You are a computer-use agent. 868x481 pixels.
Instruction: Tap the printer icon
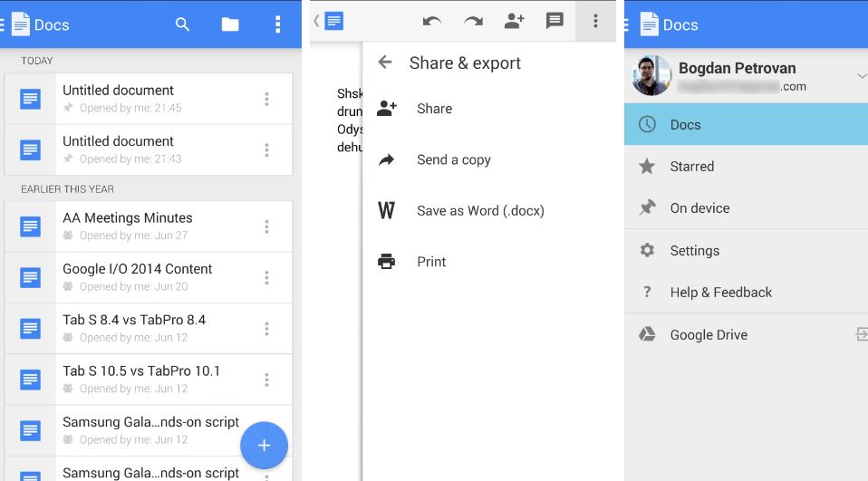pos(386,261)
